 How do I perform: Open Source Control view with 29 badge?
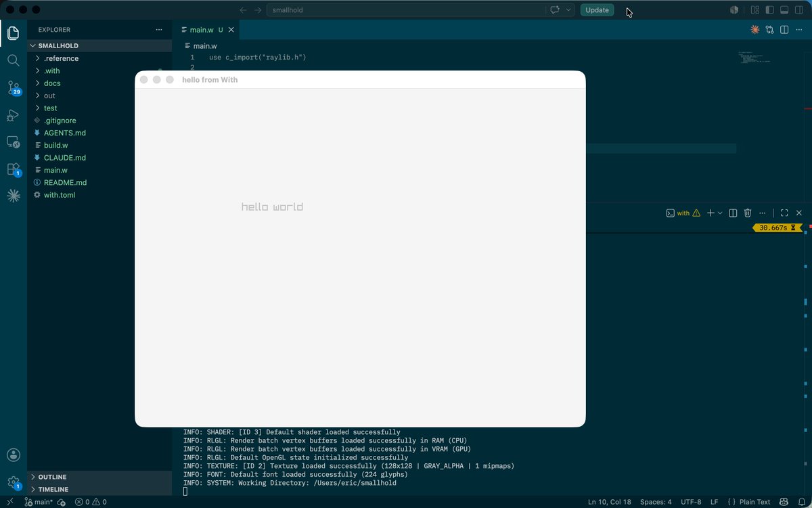(13, 88)
